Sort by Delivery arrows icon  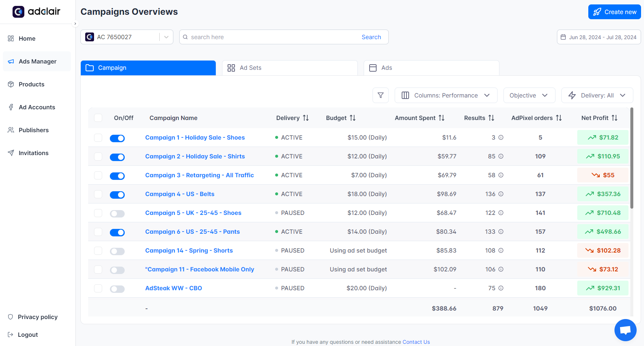(x=306, y=118)
